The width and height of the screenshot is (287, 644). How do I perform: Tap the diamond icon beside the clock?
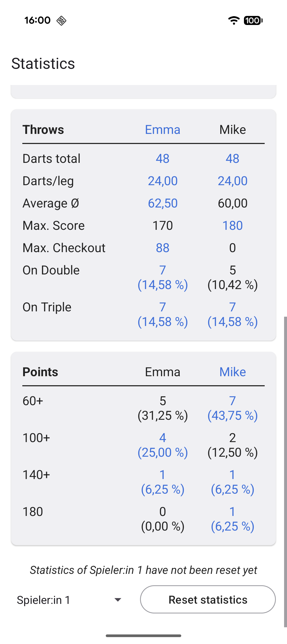(61, 20)
